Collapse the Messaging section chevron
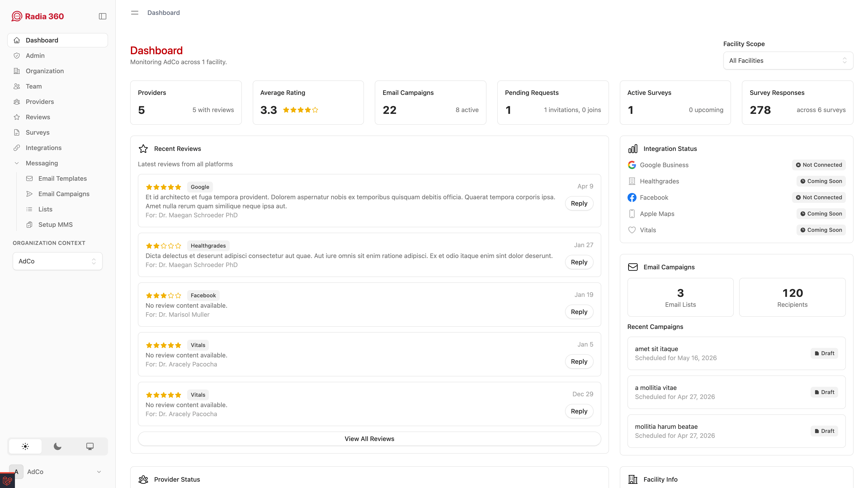The image size is (868, 488). pyautogui.click(x=17, y=163)
